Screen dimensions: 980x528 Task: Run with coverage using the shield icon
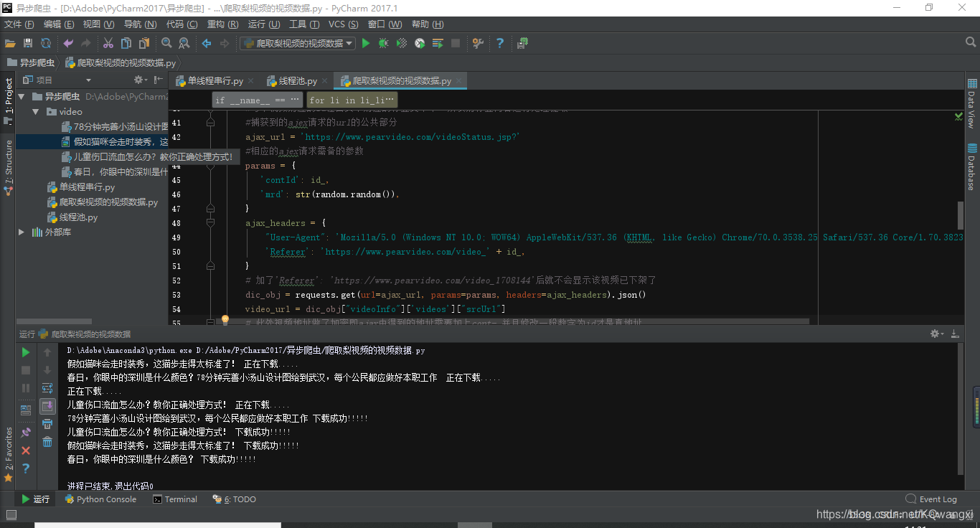402,43
